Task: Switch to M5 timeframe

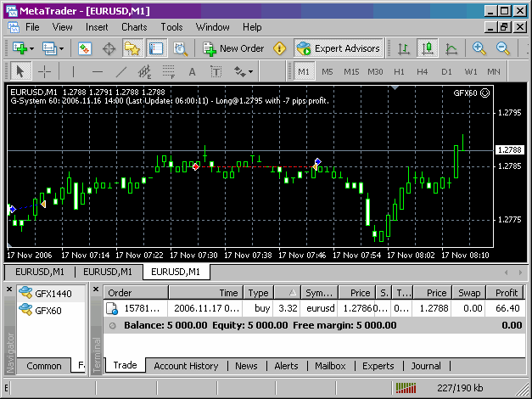Action: [x=328, y=71]
